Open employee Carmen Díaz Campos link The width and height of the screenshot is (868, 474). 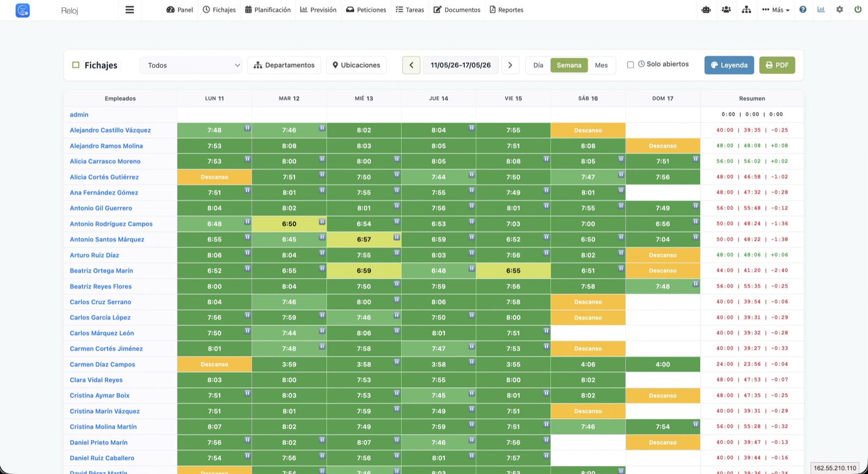[103, 364]
